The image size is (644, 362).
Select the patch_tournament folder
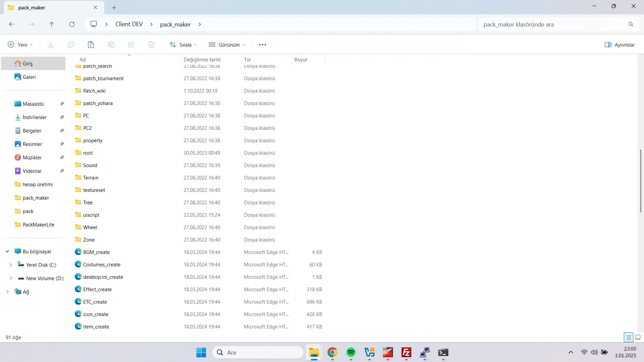pos(103,78)
